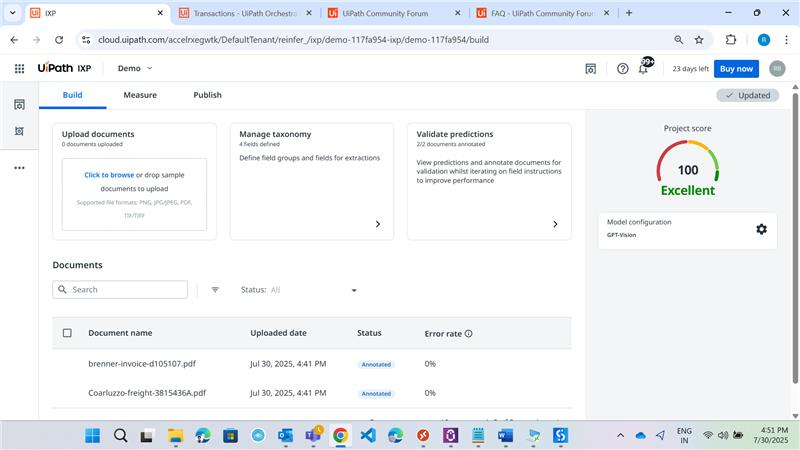Reload the page with browser refresh
The width and height of the screenshot is (800, 450).
pyautogui.click(x=59, y=40)
